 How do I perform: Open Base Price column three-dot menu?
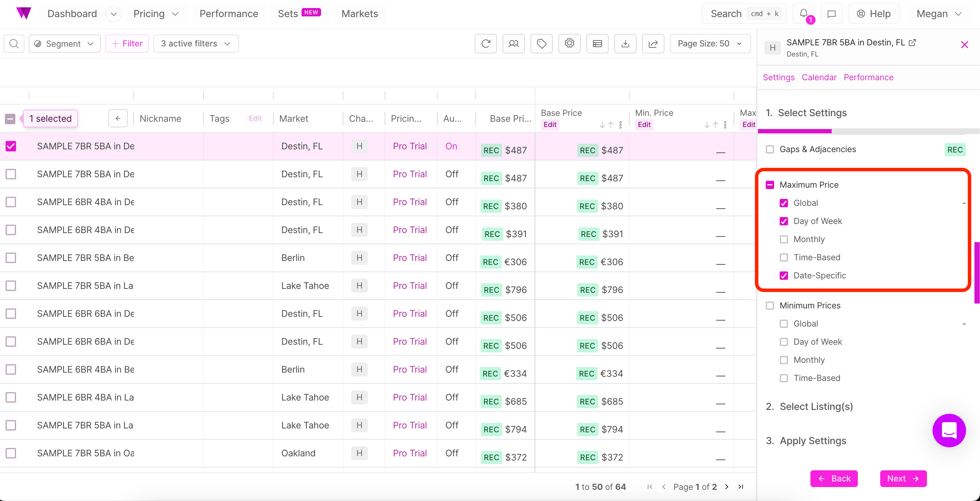point(621,125)
